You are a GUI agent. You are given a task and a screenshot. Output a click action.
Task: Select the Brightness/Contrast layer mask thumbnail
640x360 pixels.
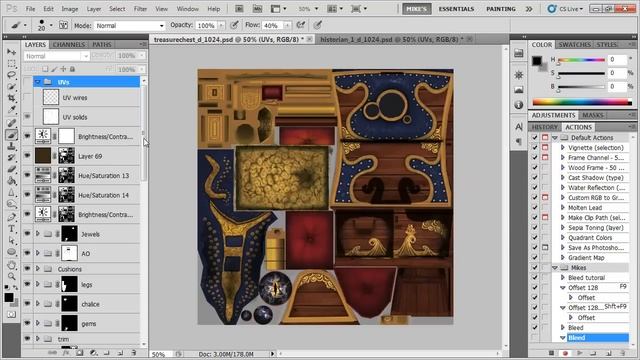click(x=66, y=136)
